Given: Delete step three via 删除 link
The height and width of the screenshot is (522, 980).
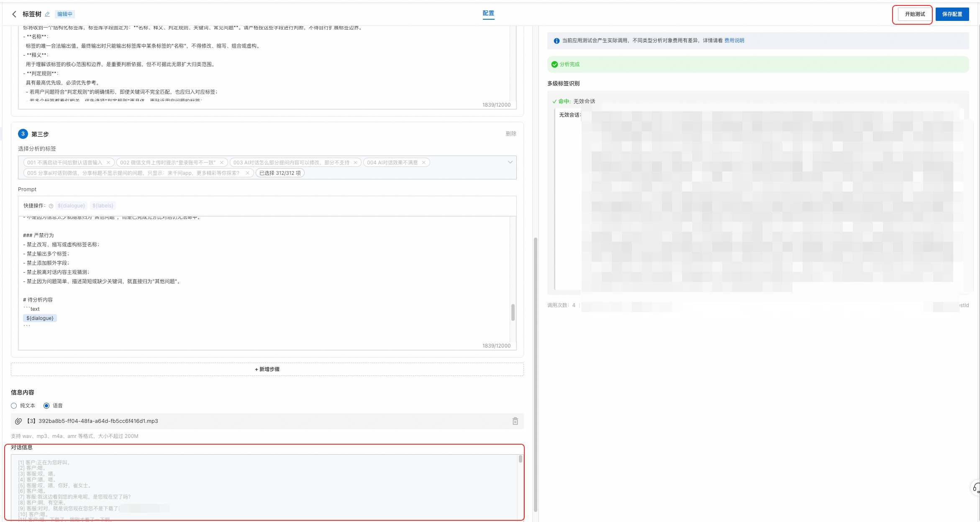Looking at the screenshot, I should pos(511,134).
